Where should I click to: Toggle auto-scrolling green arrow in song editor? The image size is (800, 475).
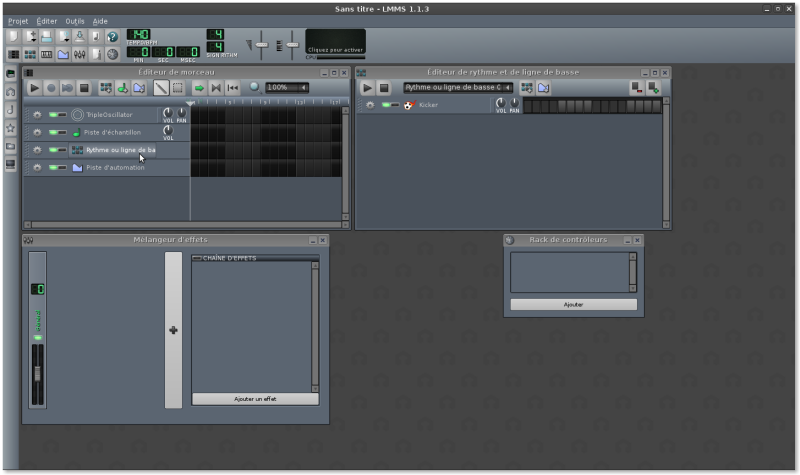[199, 88]
